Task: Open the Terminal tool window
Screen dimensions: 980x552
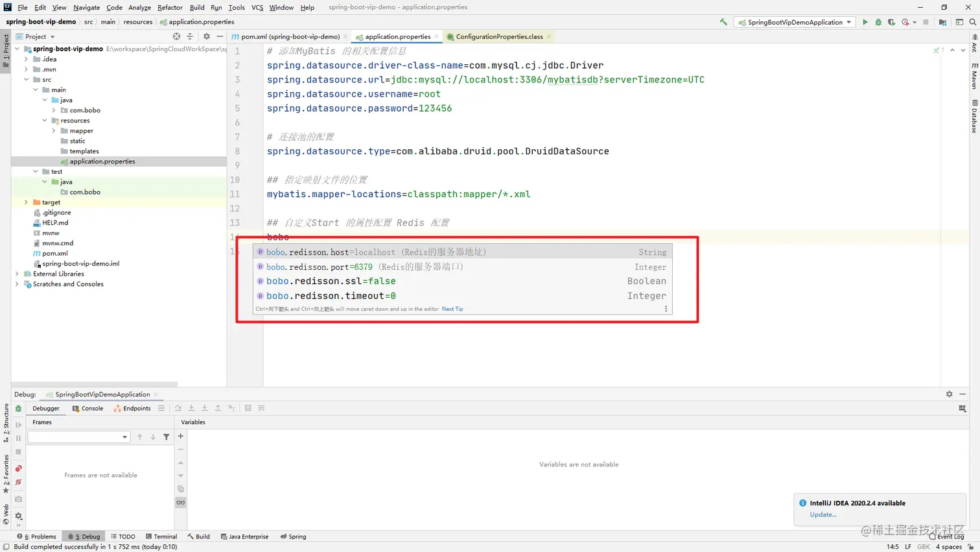Action: tap(161, 536)
